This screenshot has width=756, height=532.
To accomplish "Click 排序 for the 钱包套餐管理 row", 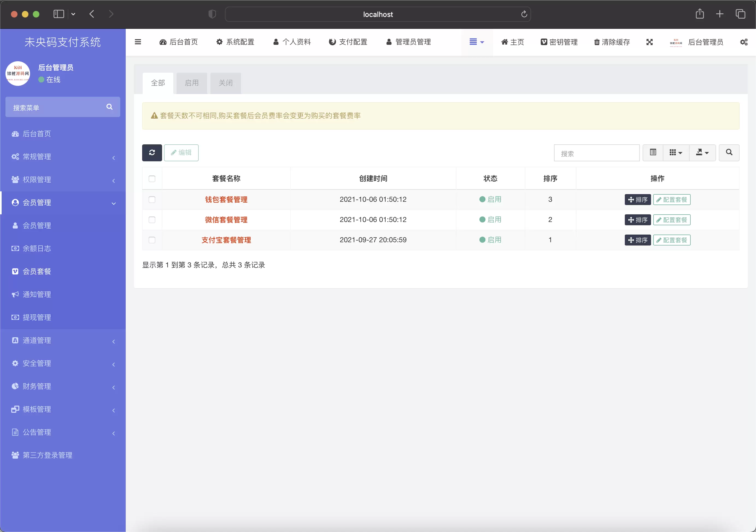I will point(637,200).
